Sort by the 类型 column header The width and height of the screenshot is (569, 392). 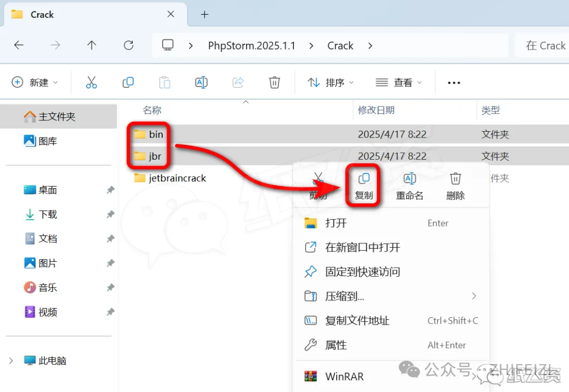pyautogui.click(x=490, y=110)
